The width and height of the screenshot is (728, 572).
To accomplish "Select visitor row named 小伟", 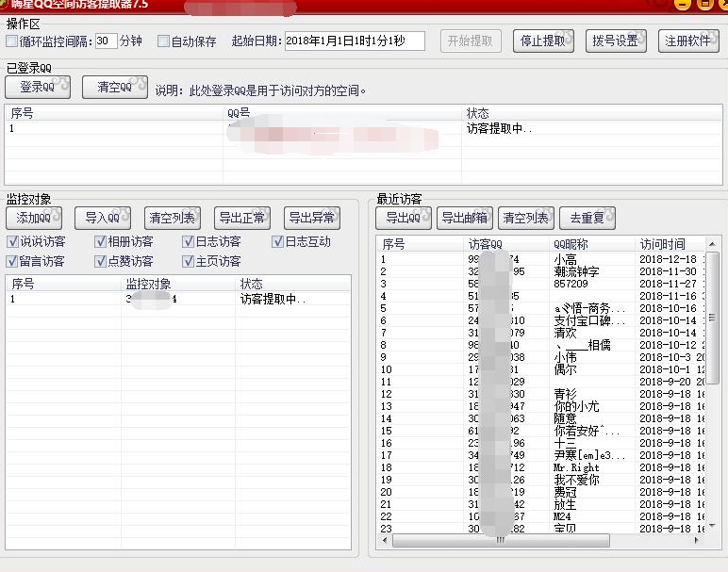I will click(542, 357).
